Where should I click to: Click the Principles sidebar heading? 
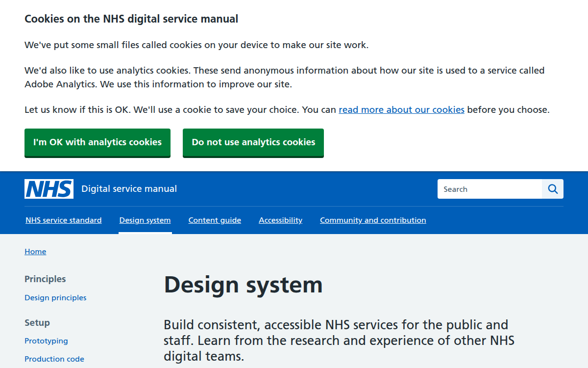(x=45, y=279)
